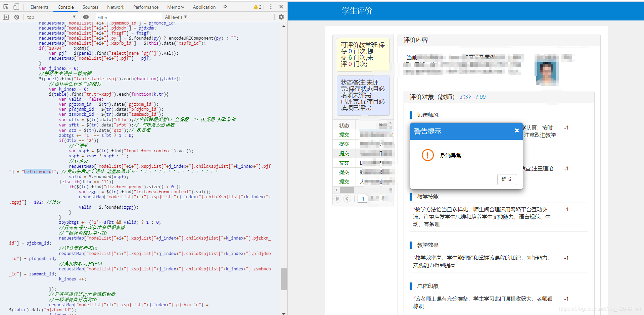
Task: Toggle the live expression eye icon
Action: (86, 17)
